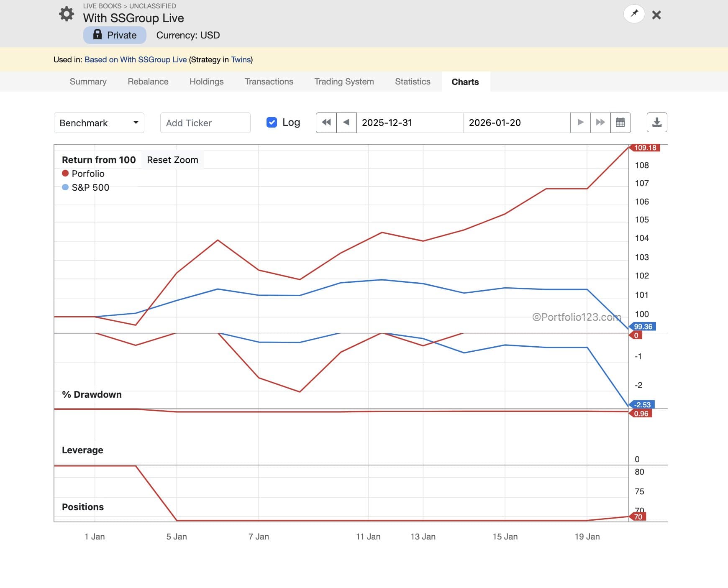
Task: Follow the Twins link
Action: click(241, 59)
